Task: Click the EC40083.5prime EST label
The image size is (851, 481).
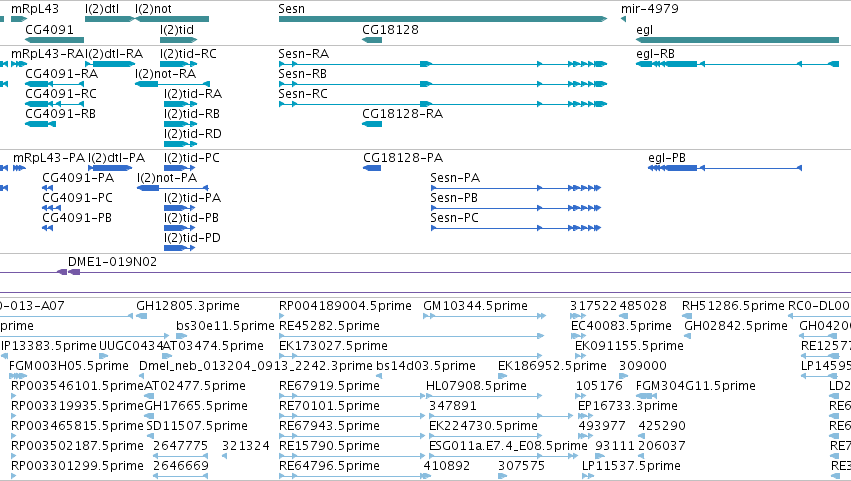Action: coord(621,326)
